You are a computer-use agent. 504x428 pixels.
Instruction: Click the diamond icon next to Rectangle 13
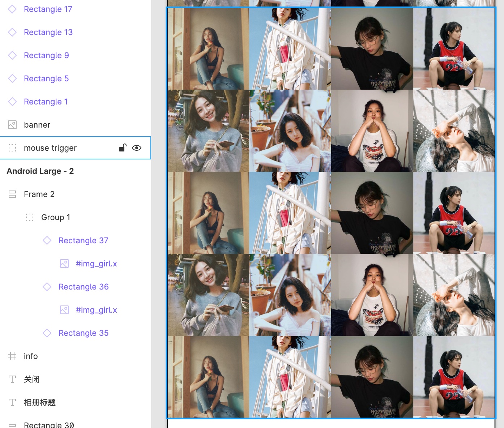[x=12, y=32]
